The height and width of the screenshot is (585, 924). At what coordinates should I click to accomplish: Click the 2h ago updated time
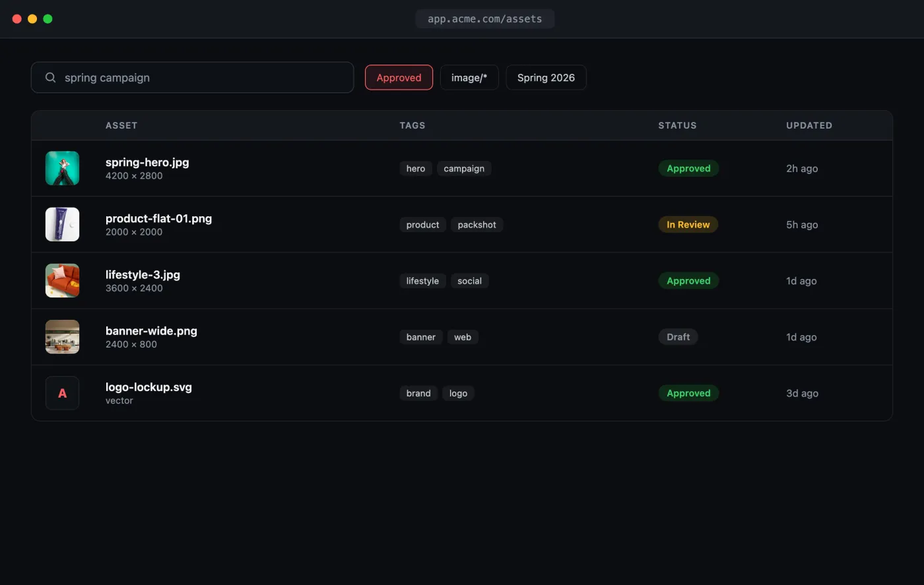802,168
